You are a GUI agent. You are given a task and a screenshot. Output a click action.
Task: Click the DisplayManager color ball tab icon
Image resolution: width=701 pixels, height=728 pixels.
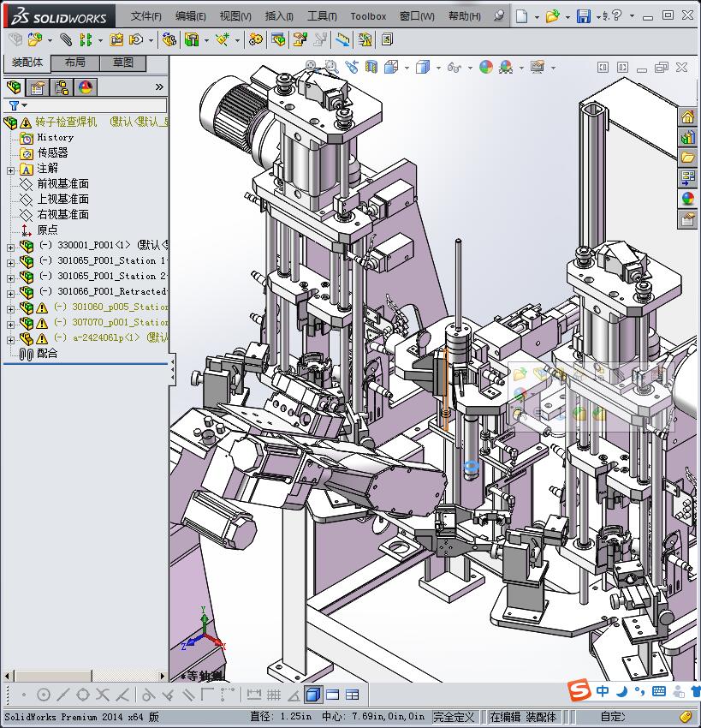coord(86,87)
